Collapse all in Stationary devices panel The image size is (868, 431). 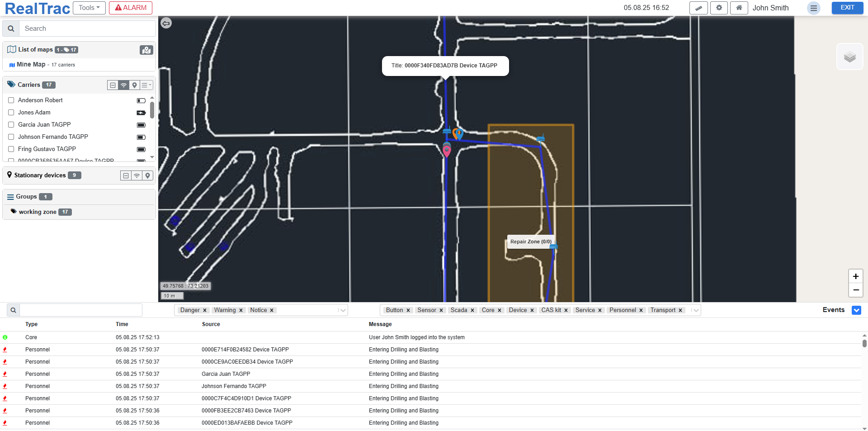tap(126, 175)
